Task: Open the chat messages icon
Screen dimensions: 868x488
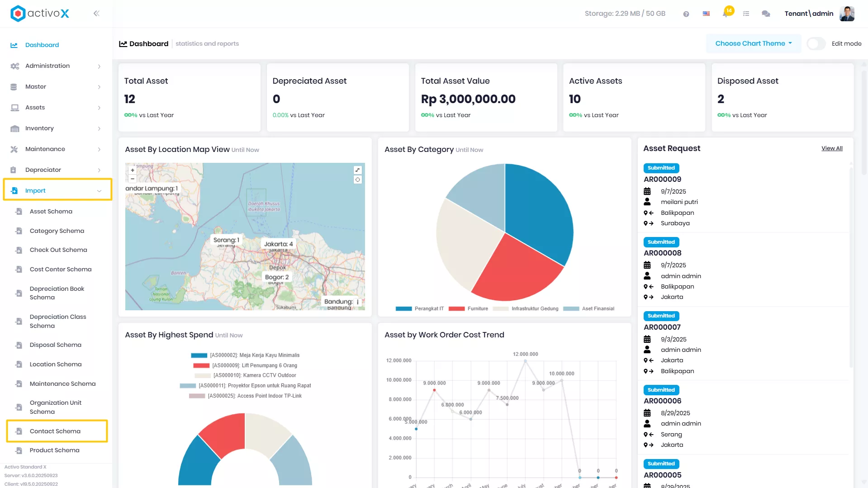Action: pyautogui.click(x=766, y=14)
